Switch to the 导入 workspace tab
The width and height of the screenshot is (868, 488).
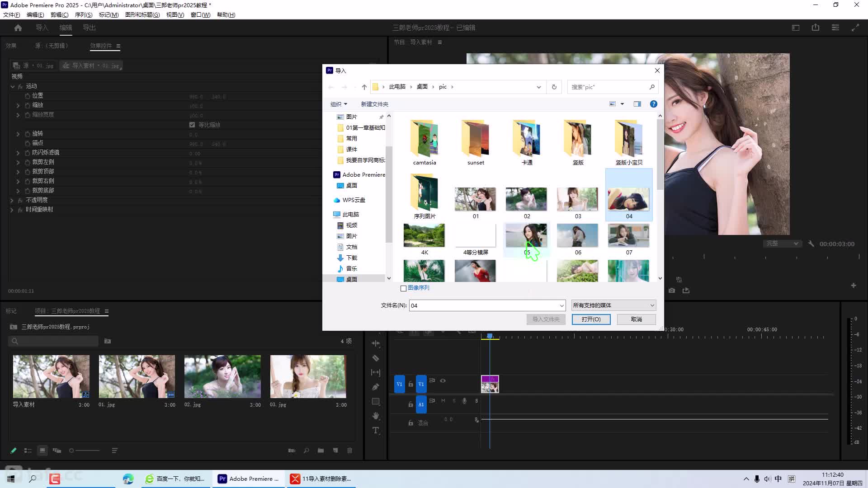click(42, 28)
